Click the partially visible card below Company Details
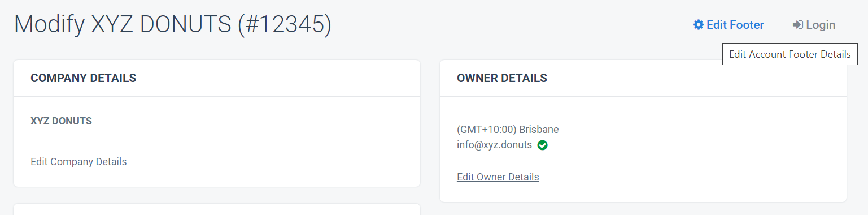This screenshot has height=215, width=868. 217,209
